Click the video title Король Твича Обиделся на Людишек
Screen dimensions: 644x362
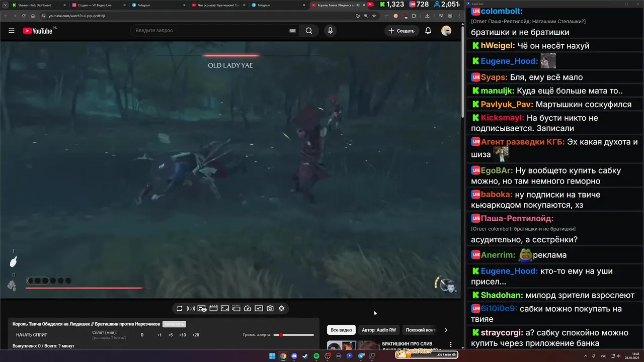[x=86, y=324]
